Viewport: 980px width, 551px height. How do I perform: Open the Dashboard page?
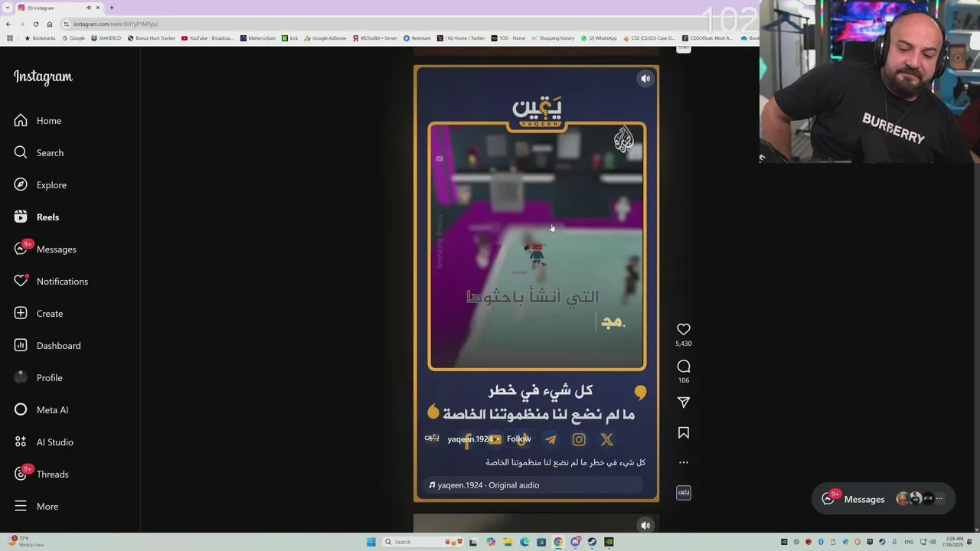click(47, 346)
